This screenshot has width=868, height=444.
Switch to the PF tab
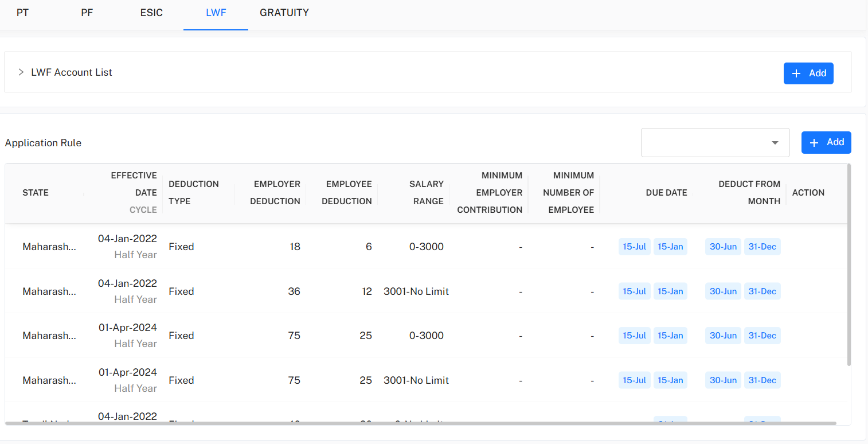[87, 13]
